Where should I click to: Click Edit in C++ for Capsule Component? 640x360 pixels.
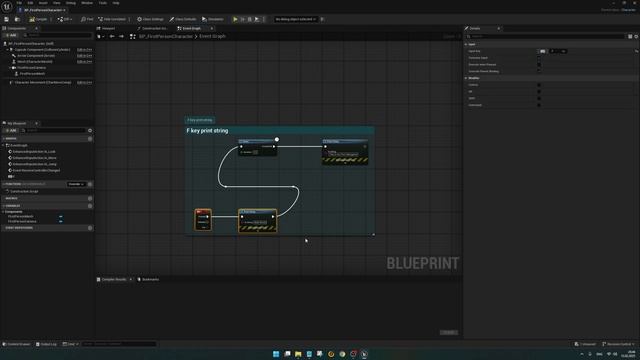pos(84,50)
